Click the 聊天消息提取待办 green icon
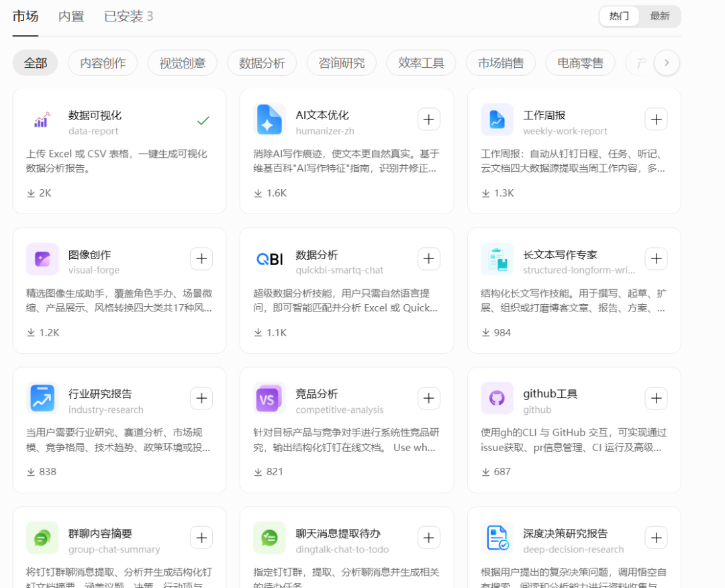 pos(270,538)
